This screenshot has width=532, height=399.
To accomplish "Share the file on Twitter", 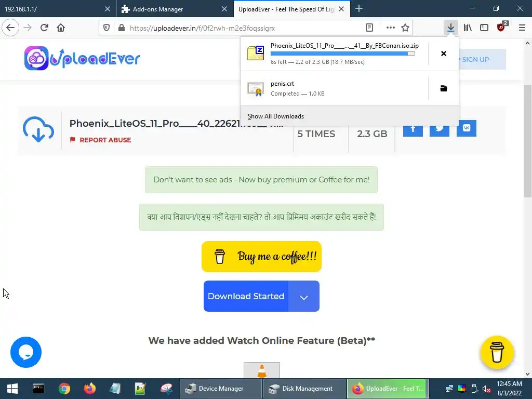I will pos(440,128).
